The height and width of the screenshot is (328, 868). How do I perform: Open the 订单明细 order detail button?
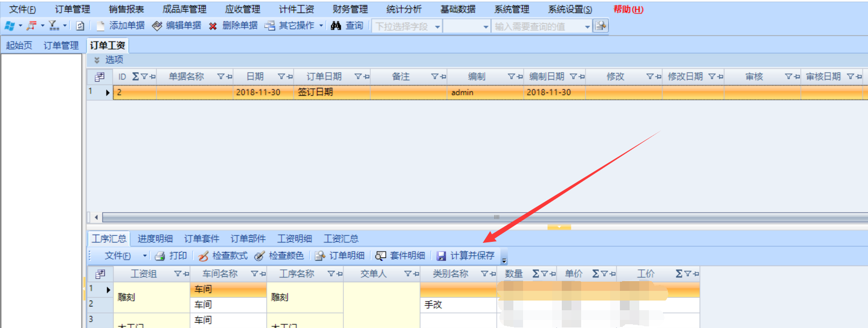[340, 256]
